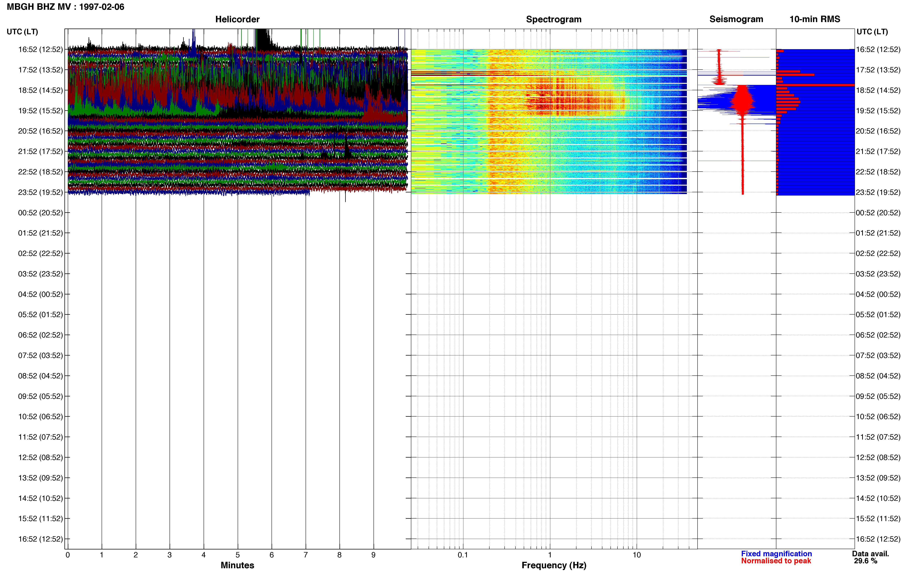This screenshot has height=578, width=924.
Task: Select right time label 18:52 (14:52)
Action: click(x=878, y=90)
